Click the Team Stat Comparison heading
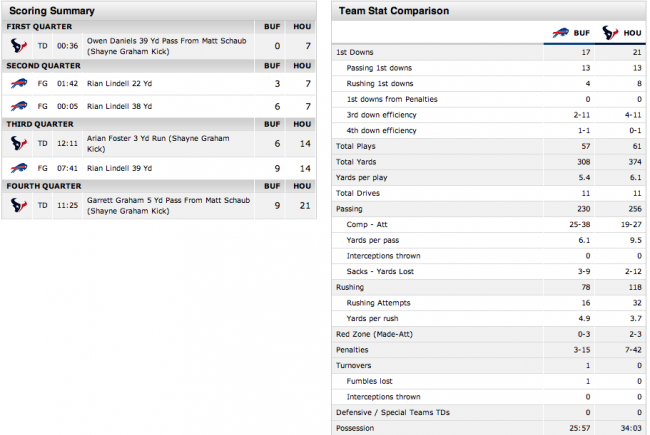The height and width of the screenshot is (435, 650). [x=394, y=11]
